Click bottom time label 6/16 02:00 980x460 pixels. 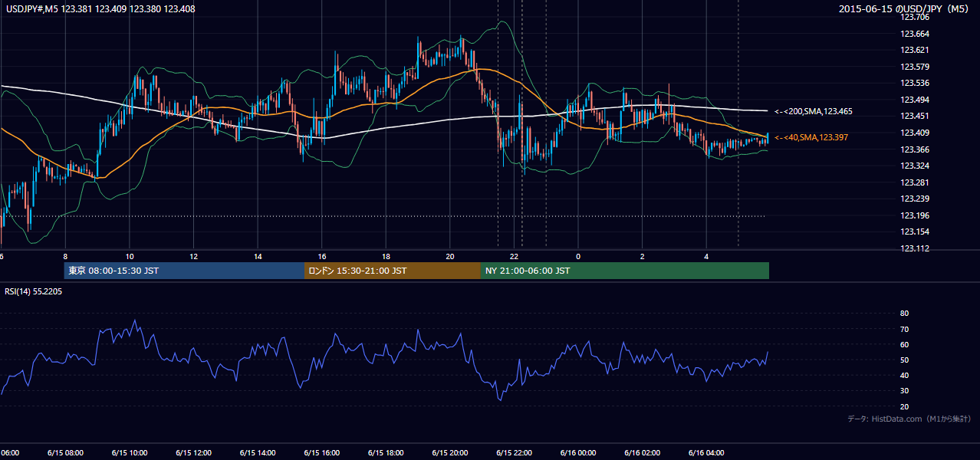pos(642,453)
